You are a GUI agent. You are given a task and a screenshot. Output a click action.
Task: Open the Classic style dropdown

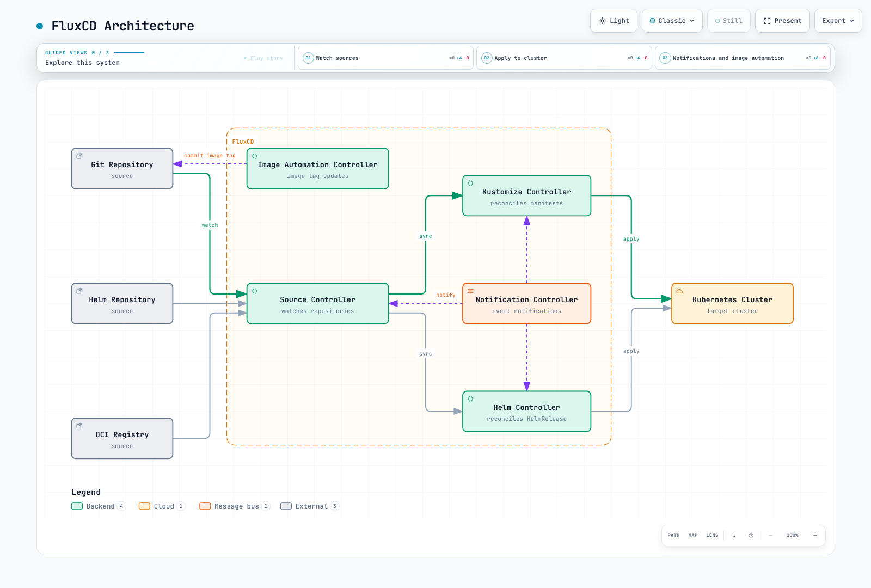click(x=672, y=21)
